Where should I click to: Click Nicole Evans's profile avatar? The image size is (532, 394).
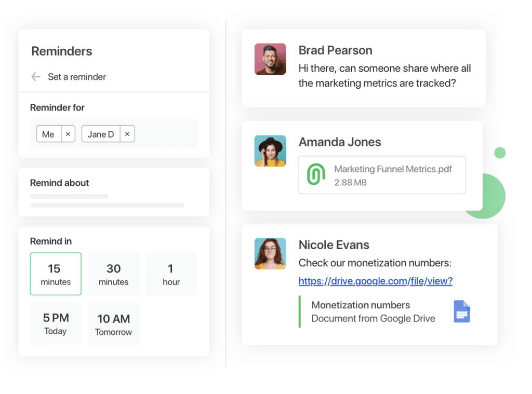tap(270, 253)
